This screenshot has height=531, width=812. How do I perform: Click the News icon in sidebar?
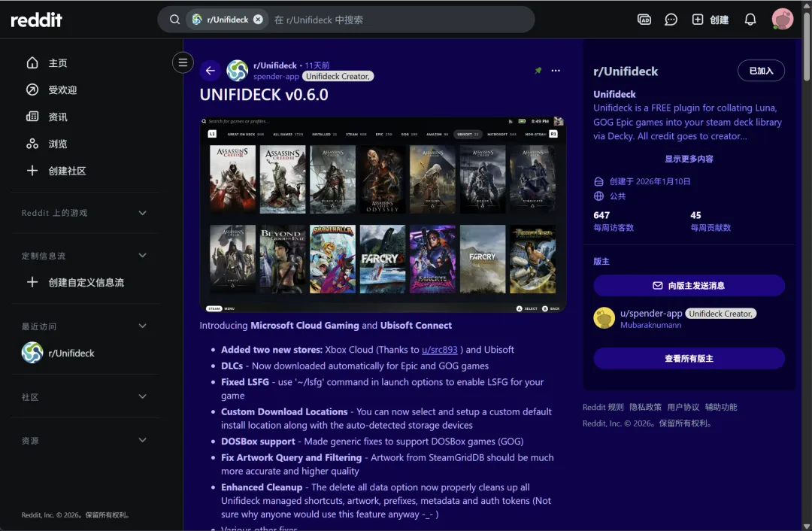32,117
